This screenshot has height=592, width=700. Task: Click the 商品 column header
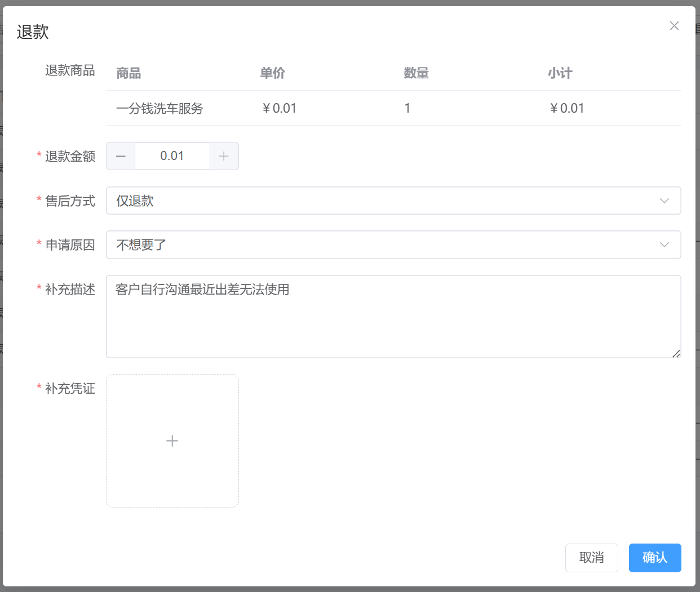129,73
